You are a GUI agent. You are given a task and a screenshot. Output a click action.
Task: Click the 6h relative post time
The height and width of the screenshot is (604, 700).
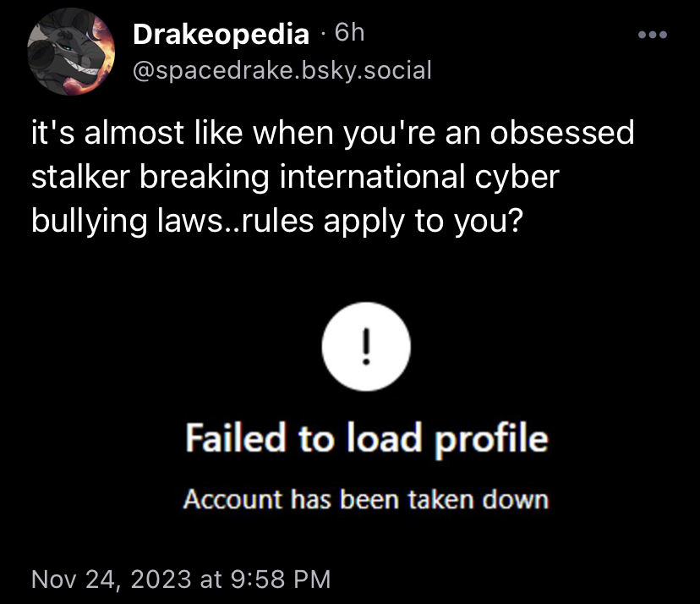(x=349, y=33)
